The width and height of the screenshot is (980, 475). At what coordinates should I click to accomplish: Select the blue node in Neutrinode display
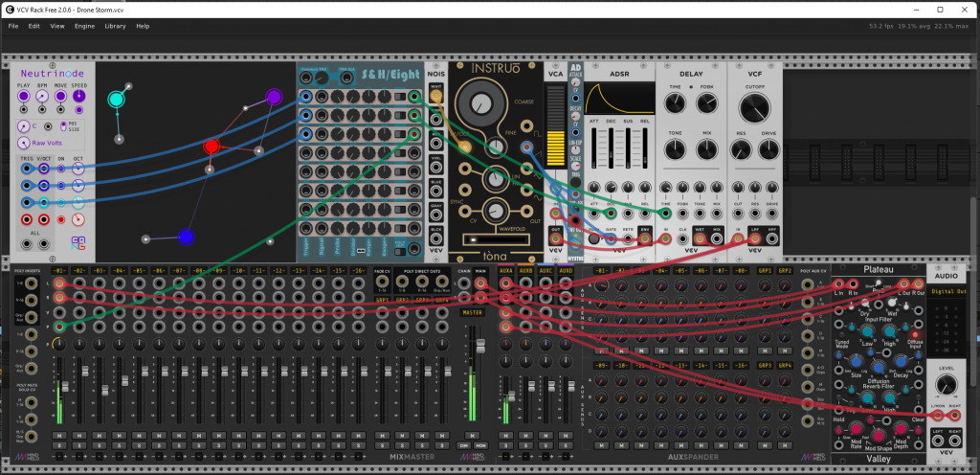coord(185,237)
